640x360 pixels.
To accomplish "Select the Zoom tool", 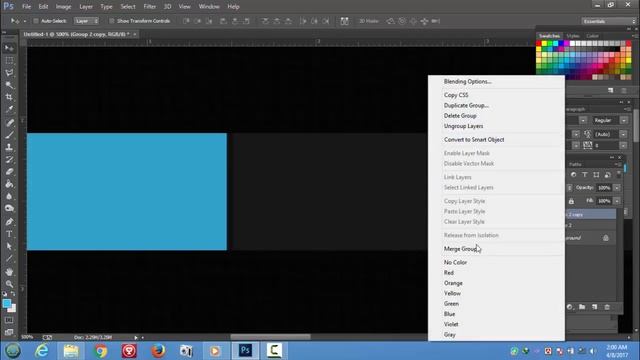I will (x=9, y=284).
